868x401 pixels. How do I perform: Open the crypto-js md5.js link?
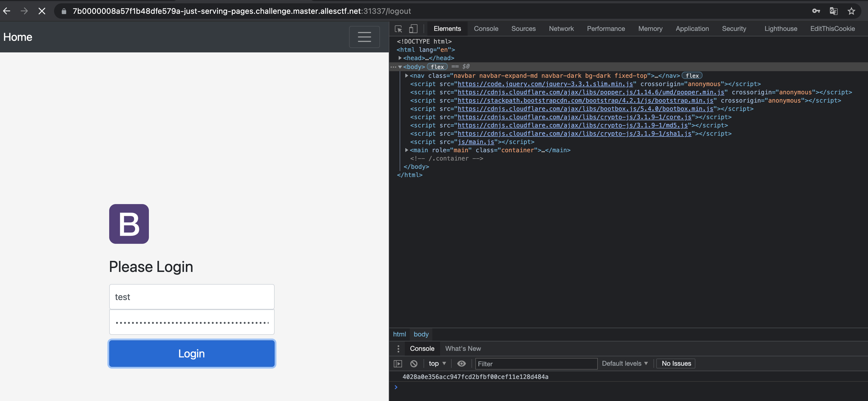tap(572, 125)
